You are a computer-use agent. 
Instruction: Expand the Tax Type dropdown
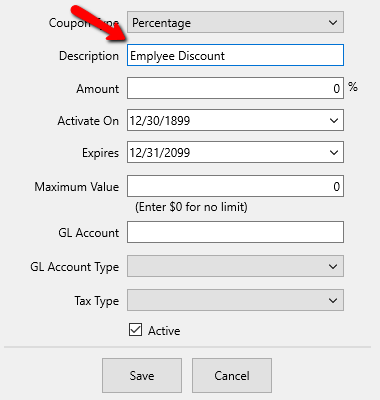[235, 300]
